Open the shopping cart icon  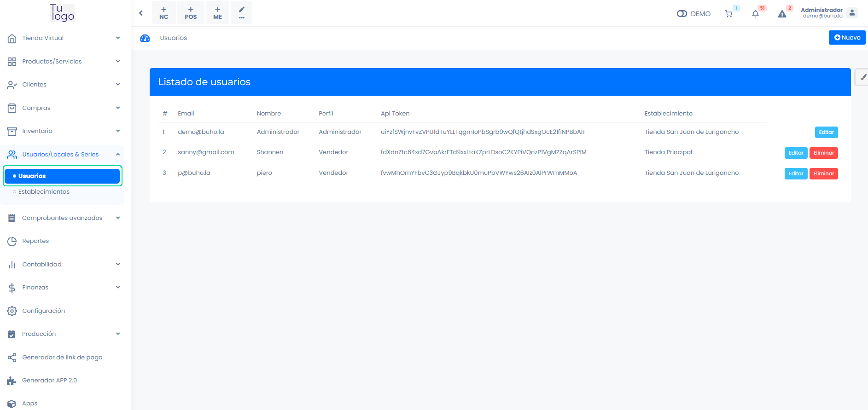click(728, 14)
